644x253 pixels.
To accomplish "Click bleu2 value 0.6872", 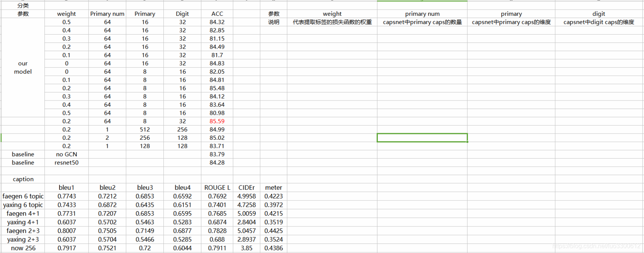I will tap(107, 205).
